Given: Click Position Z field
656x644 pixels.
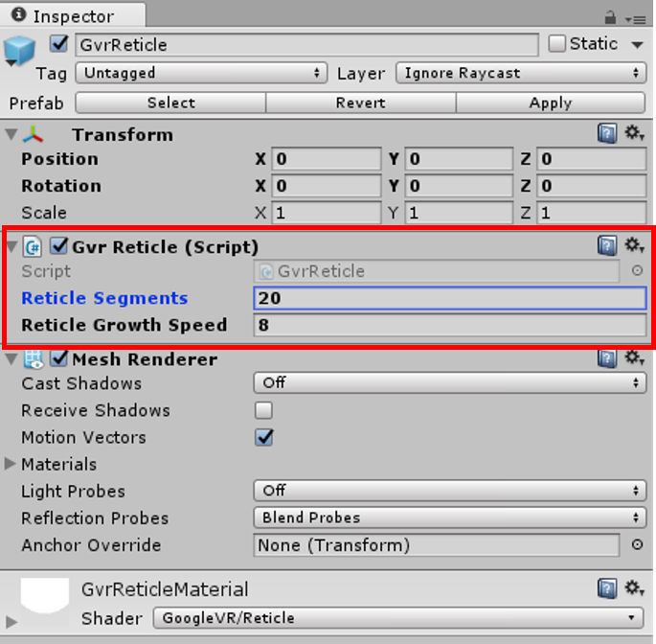Looking at the screenshot, I should tap(592, 159).
